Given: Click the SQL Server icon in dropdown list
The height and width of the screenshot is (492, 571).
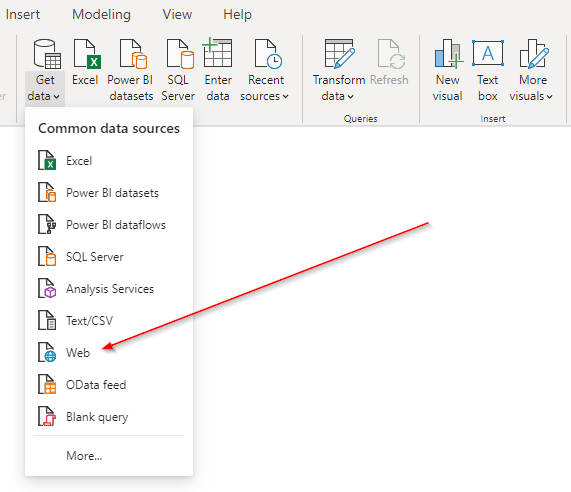Looking at the screenshot, I should pos(47,256).
